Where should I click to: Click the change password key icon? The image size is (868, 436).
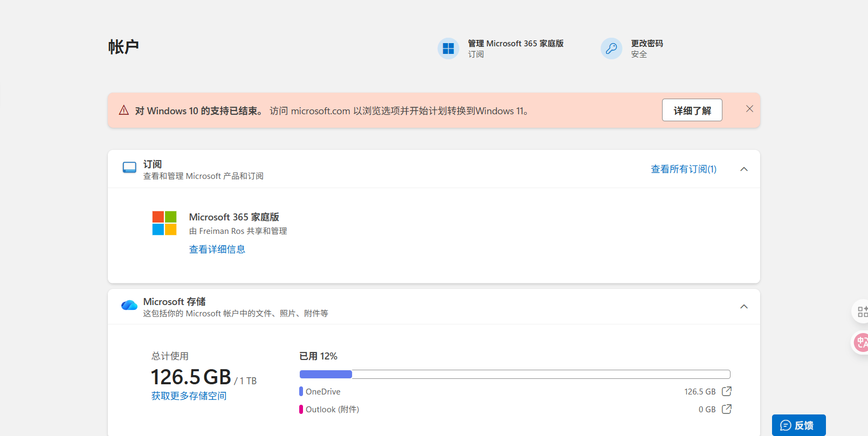click(x=611, y=49)
